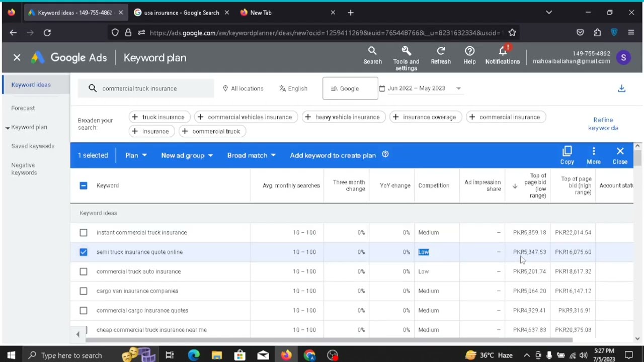Sort by Top of page bid low range

coord(534,186)
